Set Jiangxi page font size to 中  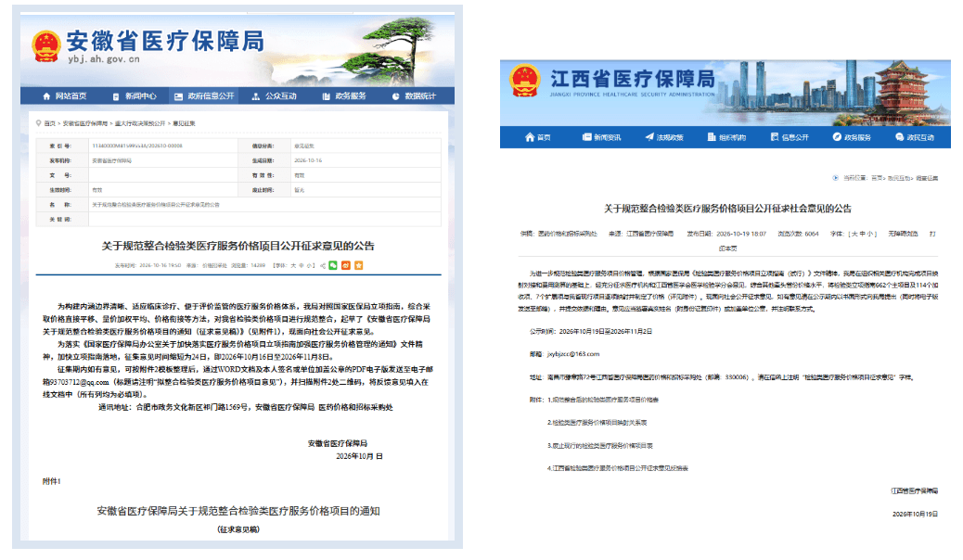(861, 234)
